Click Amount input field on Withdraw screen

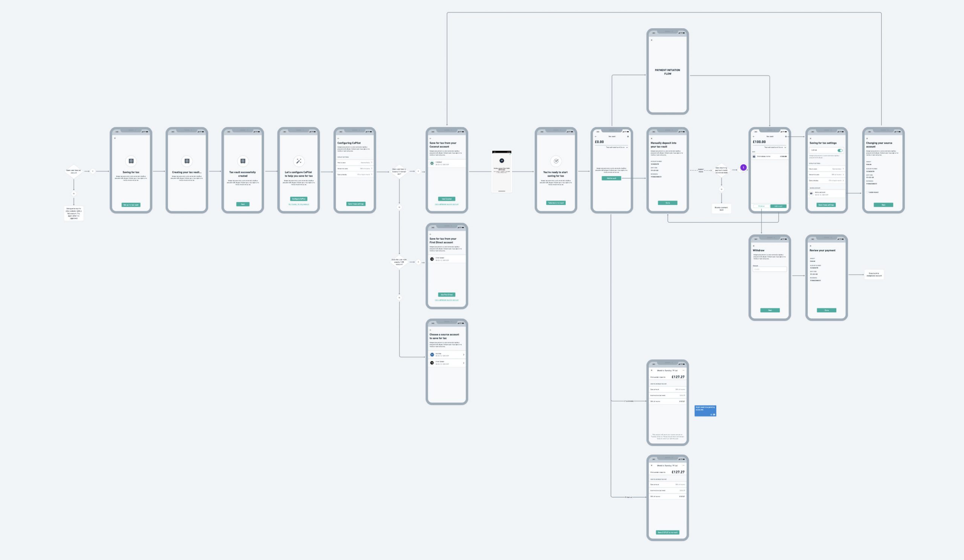[x=769, y=269]
